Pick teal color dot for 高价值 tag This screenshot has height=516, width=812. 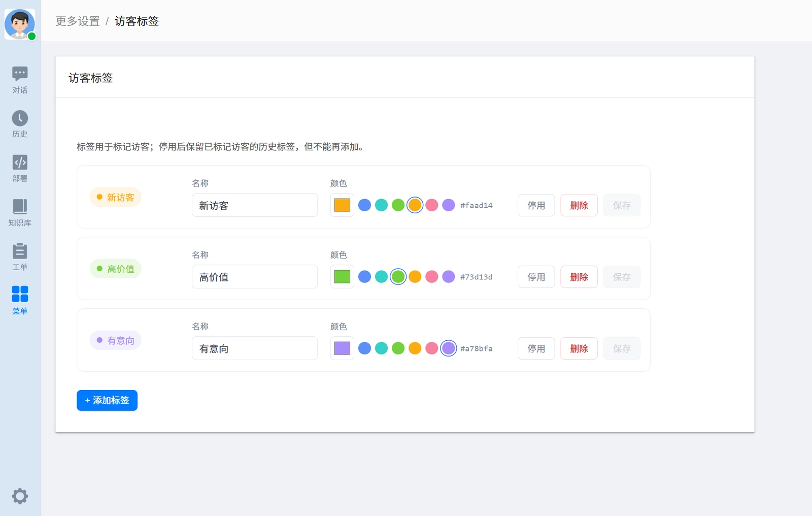point(381,277)
